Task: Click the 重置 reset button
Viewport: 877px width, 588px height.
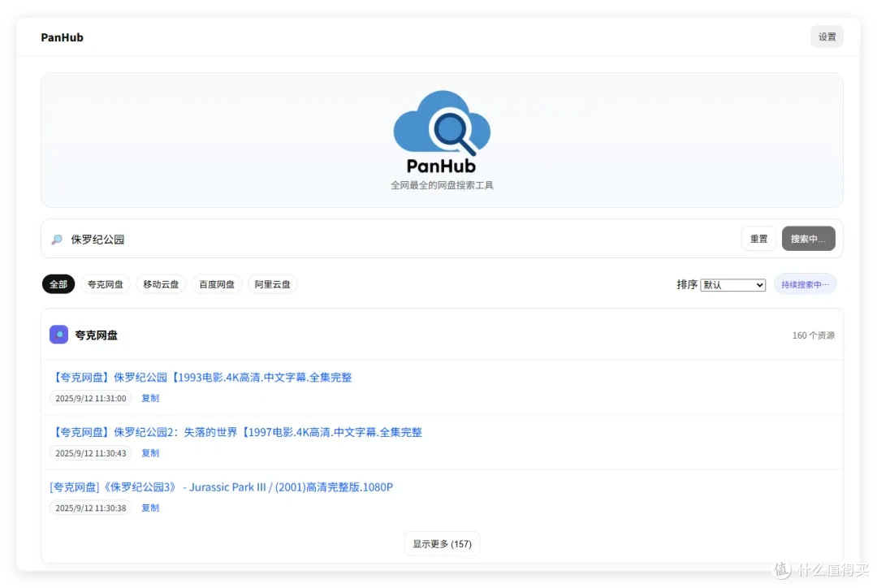Action: (758, 239)
